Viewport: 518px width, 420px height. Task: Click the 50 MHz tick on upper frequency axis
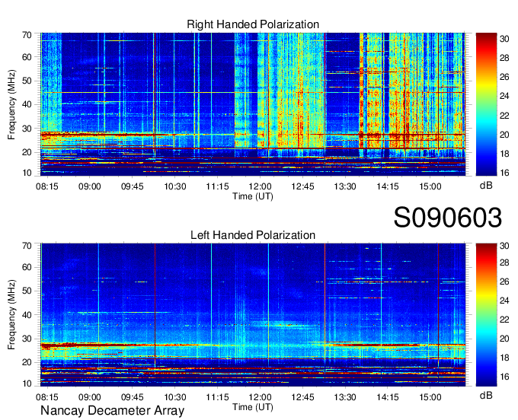pyautogui.click(x=27, y=81)
